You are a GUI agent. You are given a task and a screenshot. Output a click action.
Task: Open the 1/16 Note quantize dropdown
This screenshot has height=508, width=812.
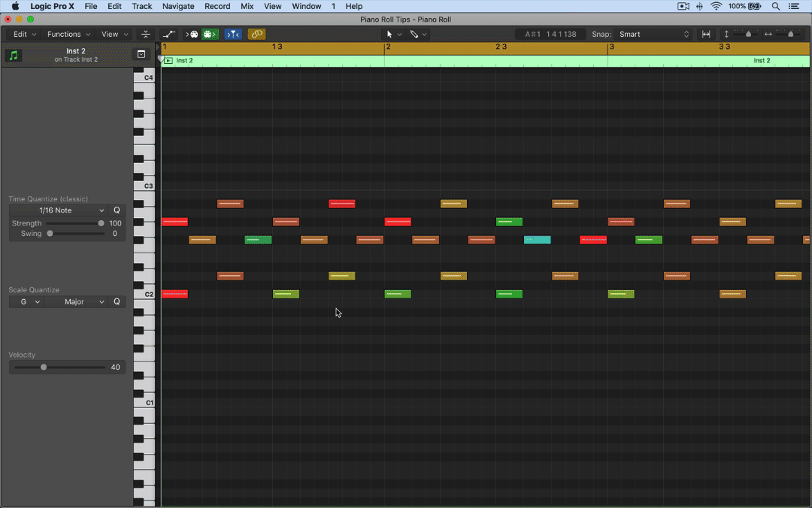point(58,210)
